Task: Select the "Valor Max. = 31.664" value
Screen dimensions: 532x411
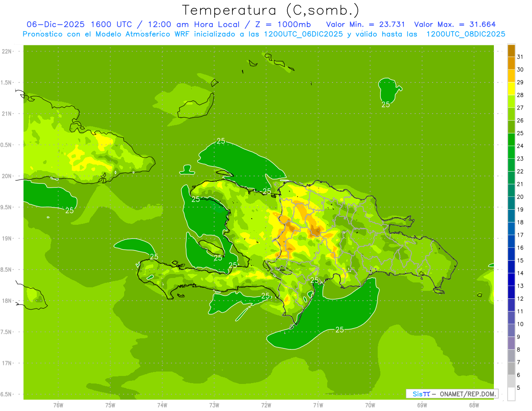Action: [x=455, y=24]
